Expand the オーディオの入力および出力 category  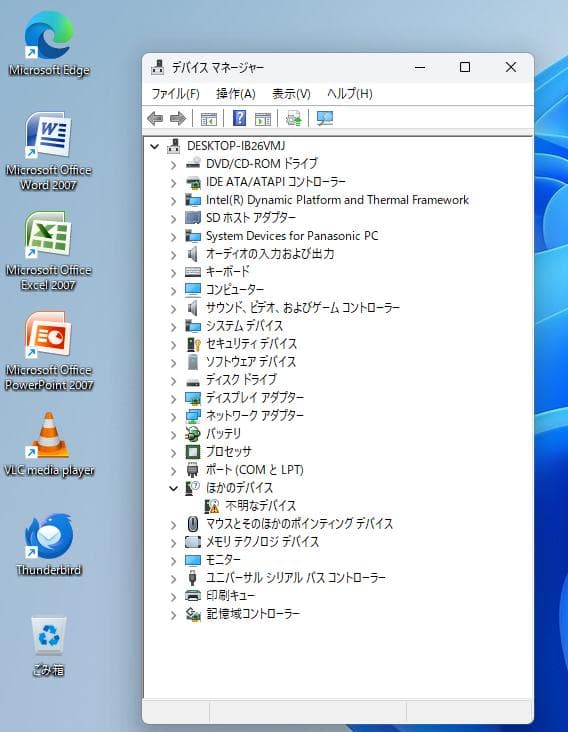click(173, 254)
